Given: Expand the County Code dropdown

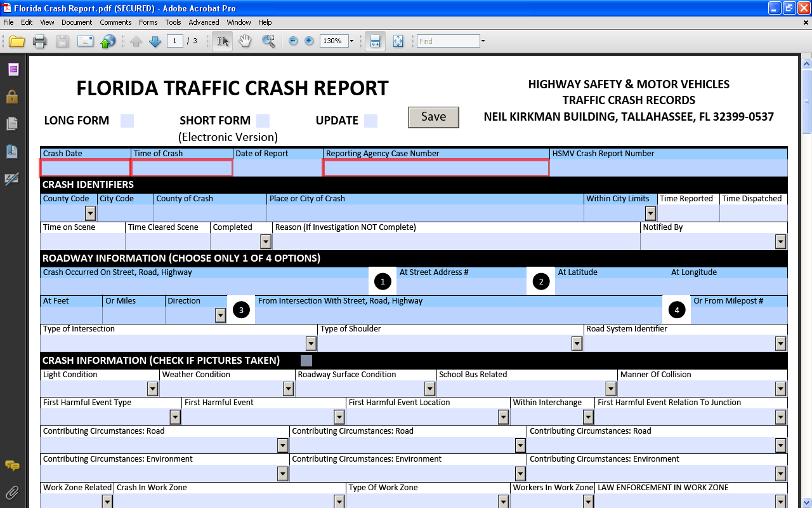Looking at the screenshot, I should pos(90,213).
